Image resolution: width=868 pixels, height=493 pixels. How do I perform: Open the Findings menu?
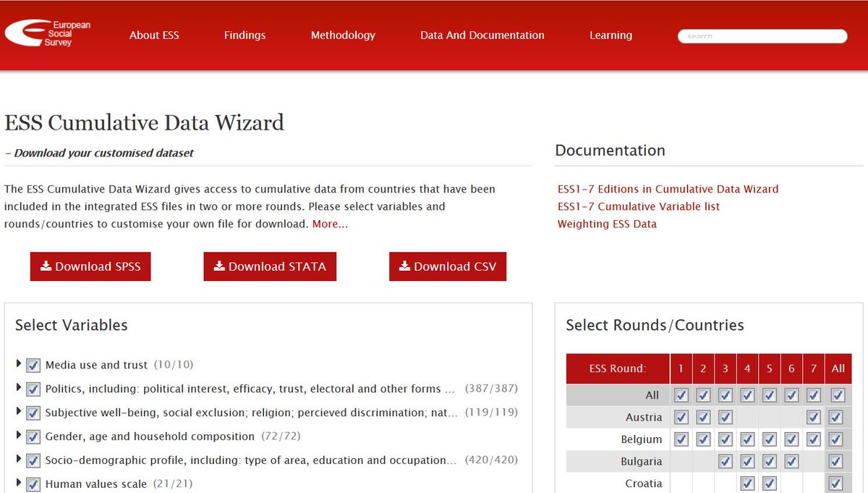click(x=244, y=35)
